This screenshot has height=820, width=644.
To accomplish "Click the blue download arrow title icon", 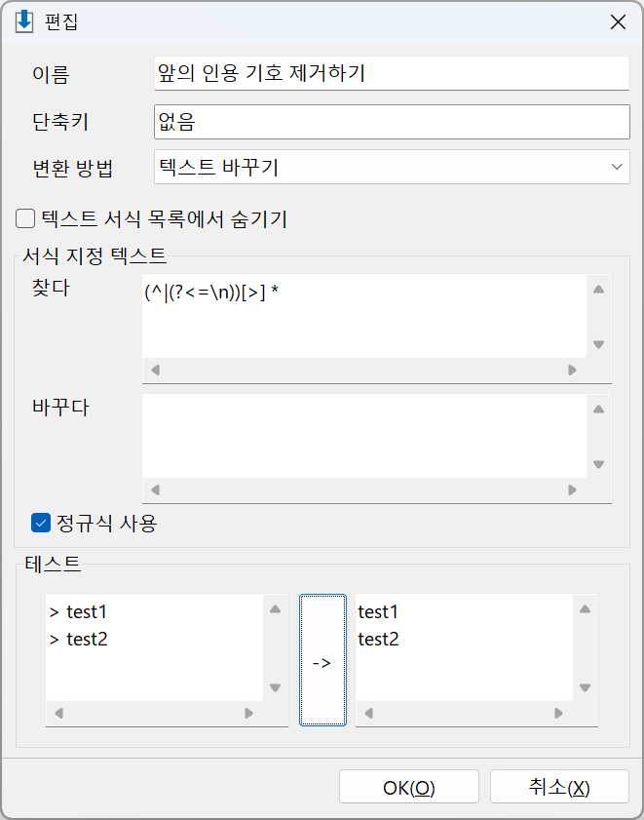I will [24, 22].
